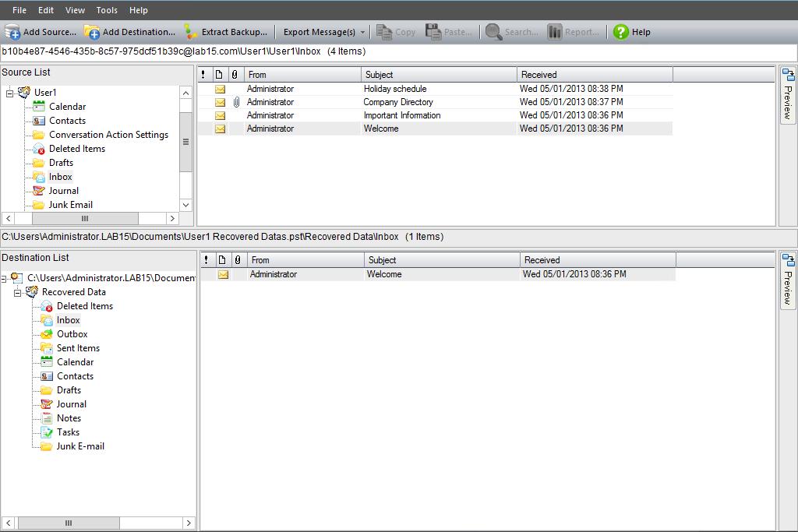
Task: Open the File menu
Action: coord(19,10)
